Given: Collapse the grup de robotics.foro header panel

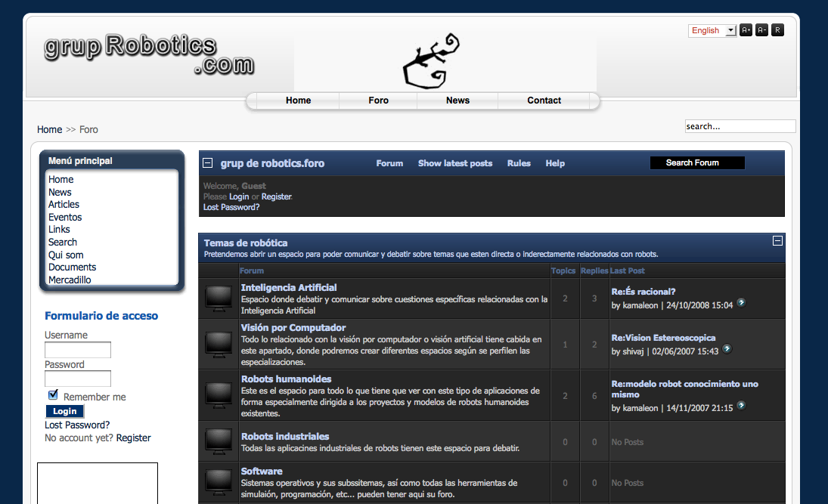Looking at the screenshot, I should click(x=208, y=163).
